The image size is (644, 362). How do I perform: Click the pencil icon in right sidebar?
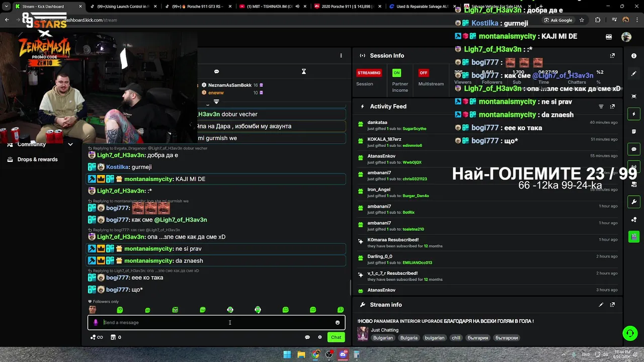(634, 73)
